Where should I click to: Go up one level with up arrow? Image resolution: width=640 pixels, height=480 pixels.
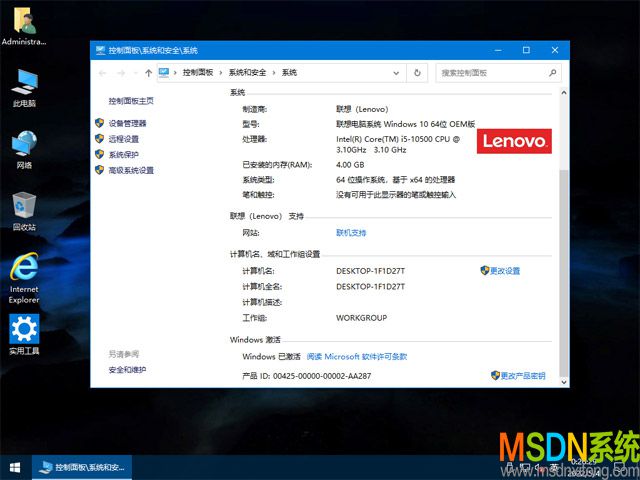148,73
